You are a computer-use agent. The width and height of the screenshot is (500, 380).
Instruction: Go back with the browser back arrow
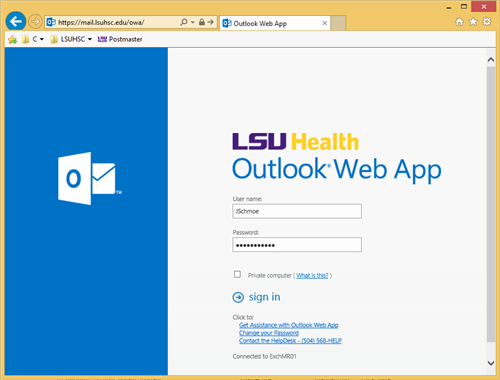click(x=16, y=22)
